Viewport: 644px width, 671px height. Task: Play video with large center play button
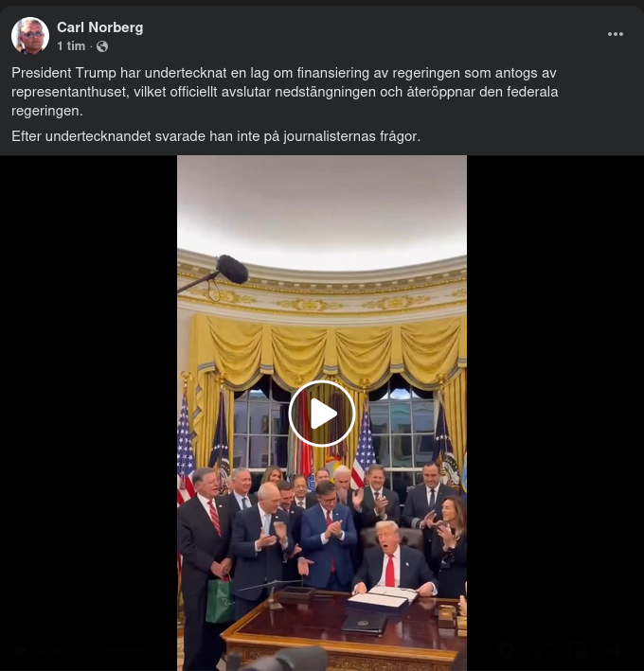click(322, 414)
